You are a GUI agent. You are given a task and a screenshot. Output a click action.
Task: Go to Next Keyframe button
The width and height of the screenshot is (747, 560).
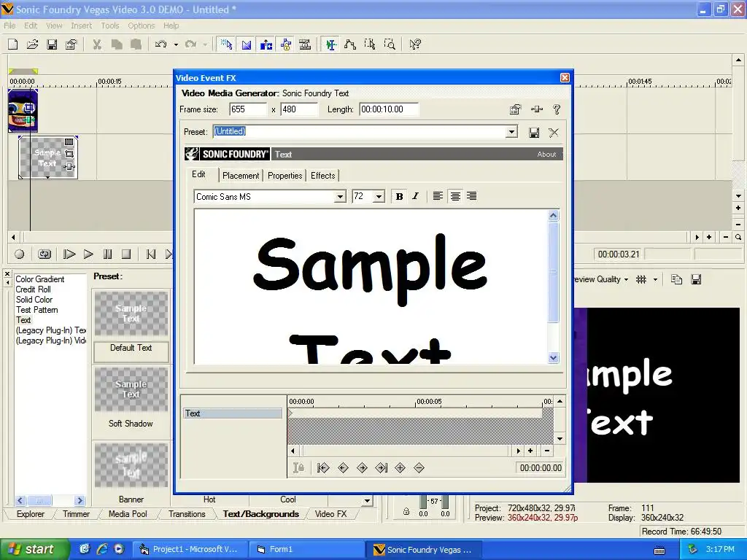[x=362, y=468]
